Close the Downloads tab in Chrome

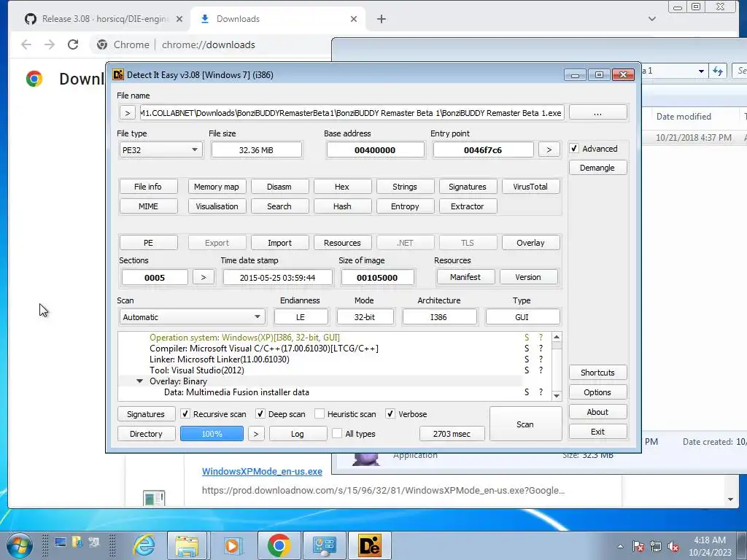(x=354, y=19)
